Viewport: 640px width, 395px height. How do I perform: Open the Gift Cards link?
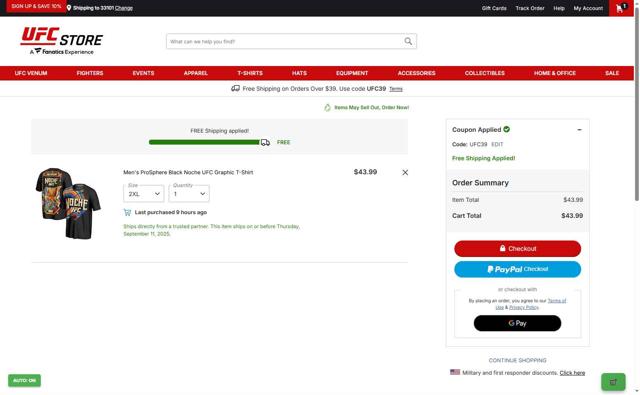click(x=494, y=8)
